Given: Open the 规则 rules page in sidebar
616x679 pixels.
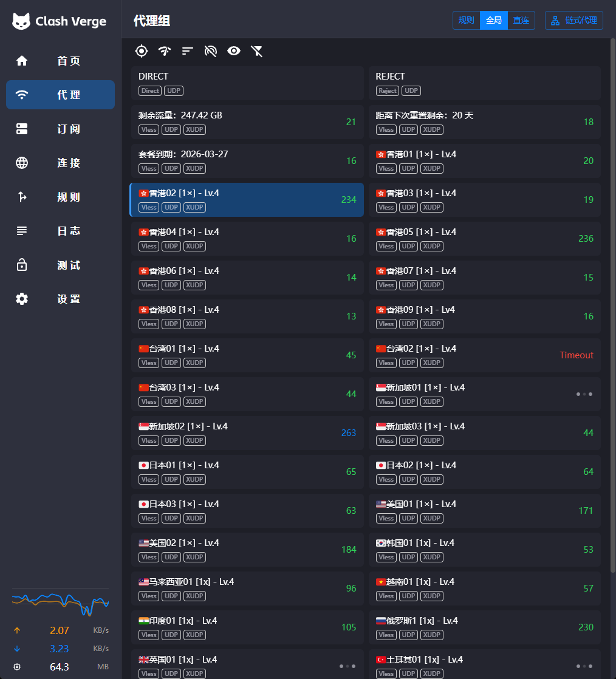Looking at the screenshot, I should pyautogui.click(x=60, y=197).
